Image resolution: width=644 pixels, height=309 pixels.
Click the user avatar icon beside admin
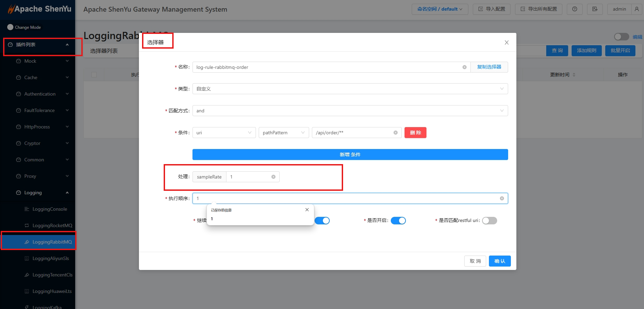(x=637, y=9)
